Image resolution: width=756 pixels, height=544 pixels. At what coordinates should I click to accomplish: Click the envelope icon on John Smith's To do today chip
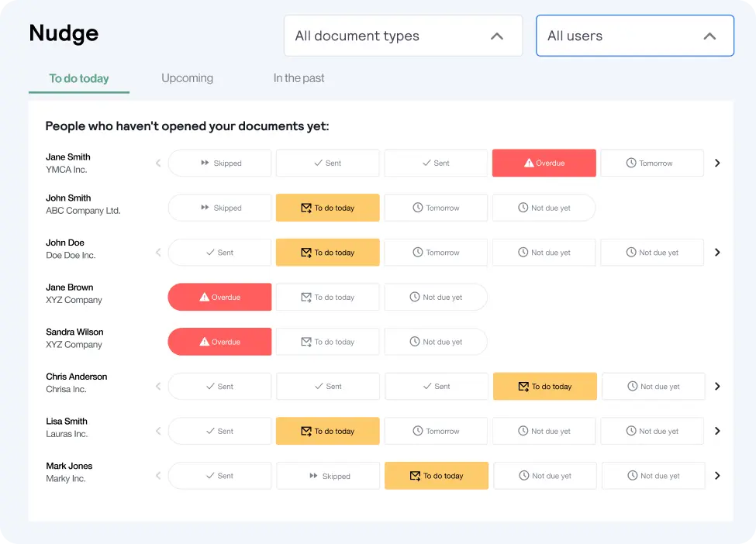[x=306, y=208]
